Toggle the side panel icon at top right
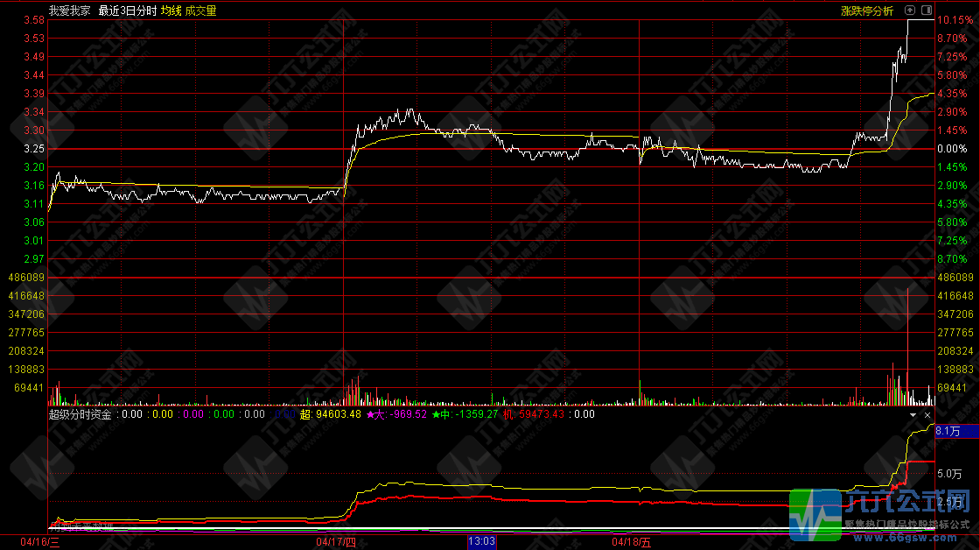The image size is (980, 550). (x=925, y=11)
